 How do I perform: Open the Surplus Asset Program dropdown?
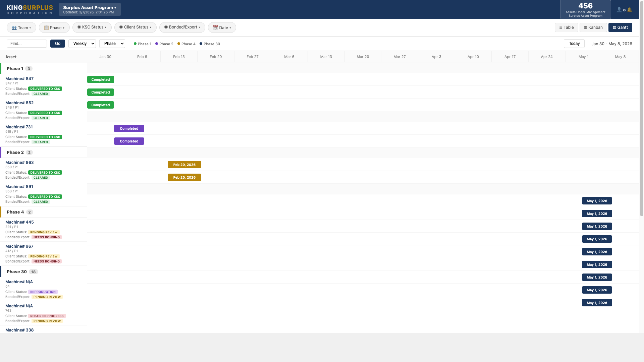pos(90,9)
